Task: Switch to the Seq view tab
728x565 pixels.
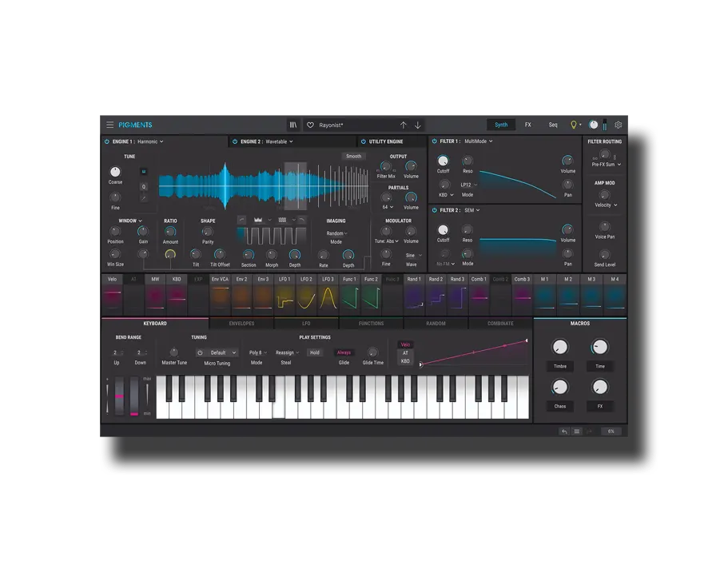Action: tap(553, 125)
